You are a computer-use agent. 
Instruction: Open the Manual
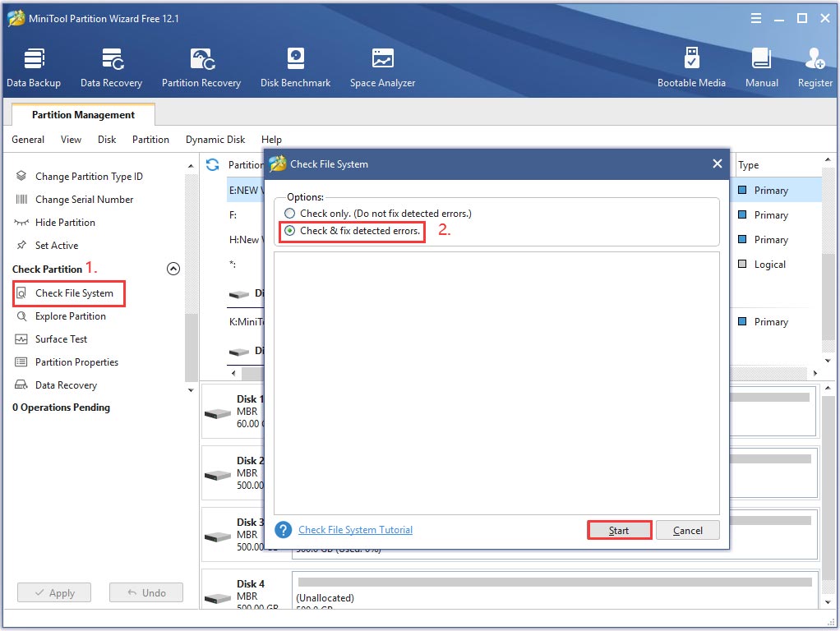tap(762, 67)
